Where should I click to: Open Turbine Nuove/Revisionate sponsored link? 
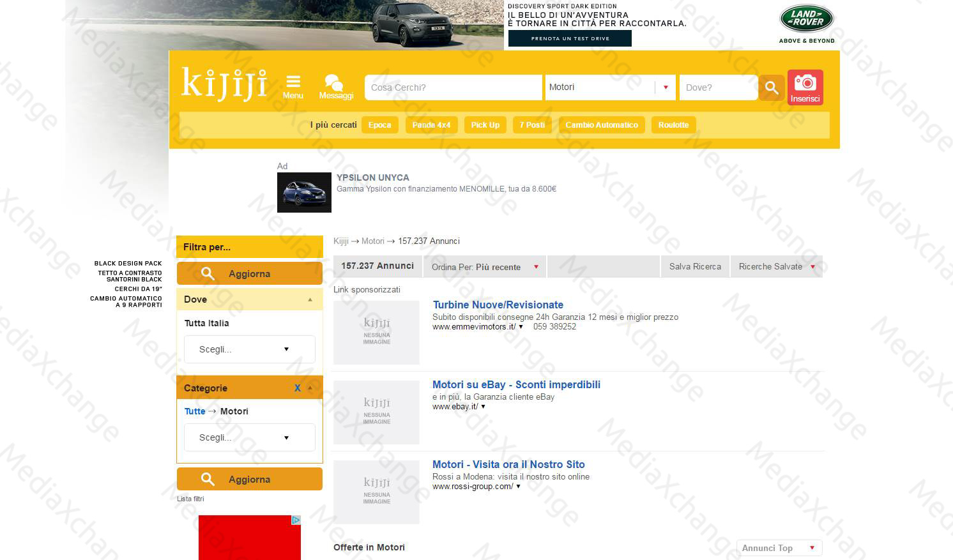click(x=498, y=305)
